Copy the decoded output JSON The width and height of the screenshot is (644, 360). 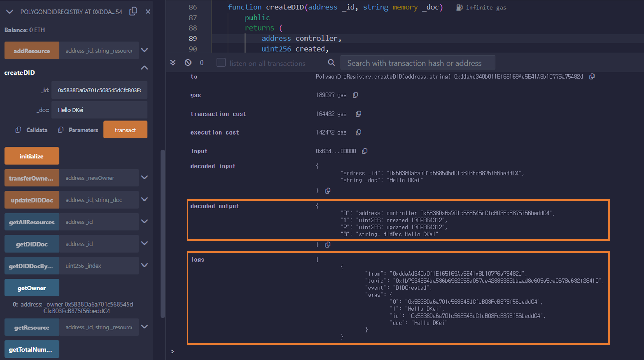tap(328, 245)
